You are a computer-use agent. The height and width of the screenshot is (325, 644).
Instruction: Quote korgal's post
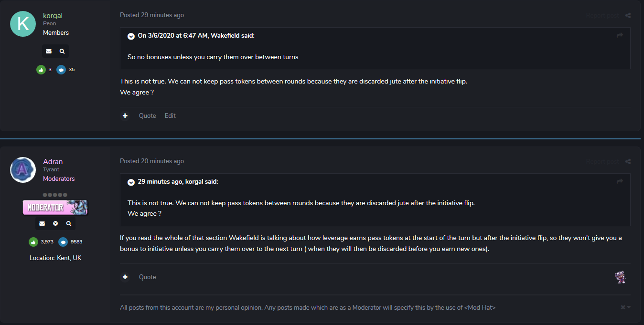(147, 115)
